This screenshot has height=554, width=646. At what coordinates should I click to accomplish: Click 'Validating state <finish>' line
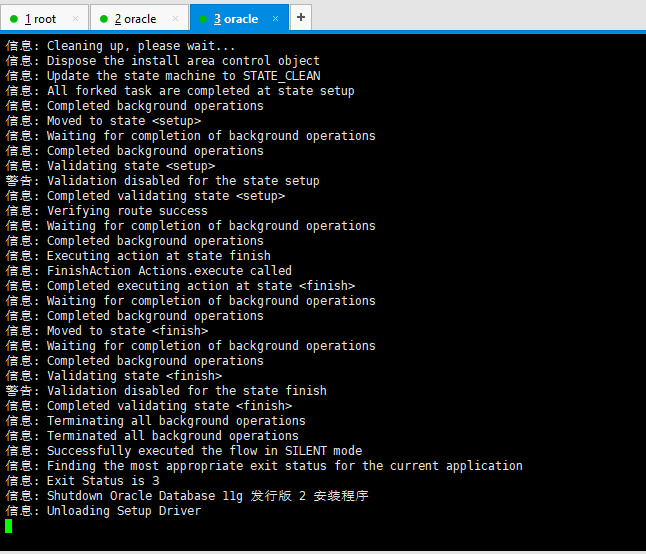click(x=114, y=376)
